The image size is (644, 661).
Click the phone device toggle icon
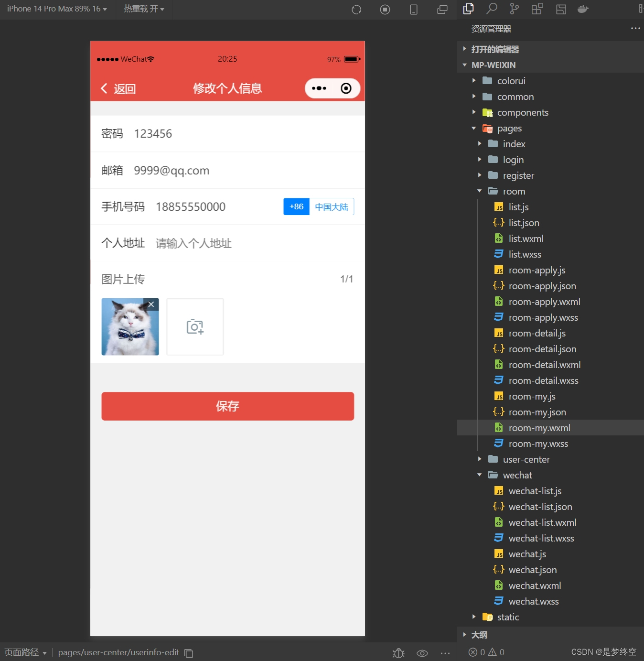point(414,10)
